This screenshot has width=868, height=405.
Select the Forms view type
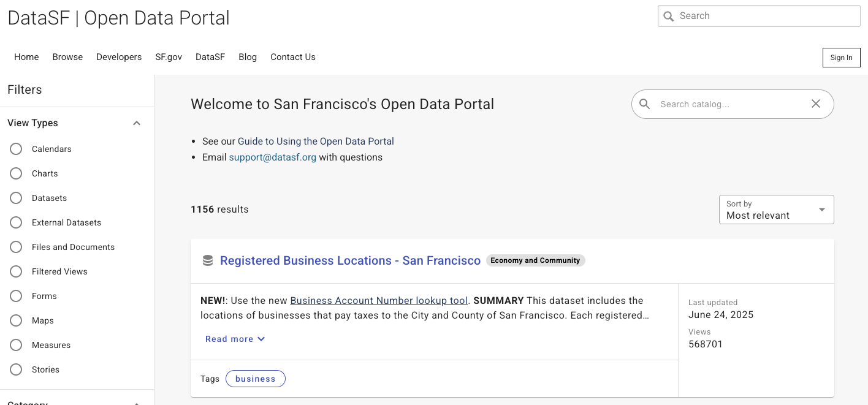point(16,296)
